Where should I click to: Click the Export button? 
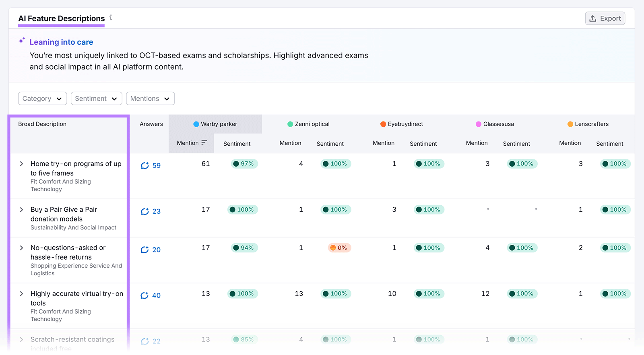[605, 19]
